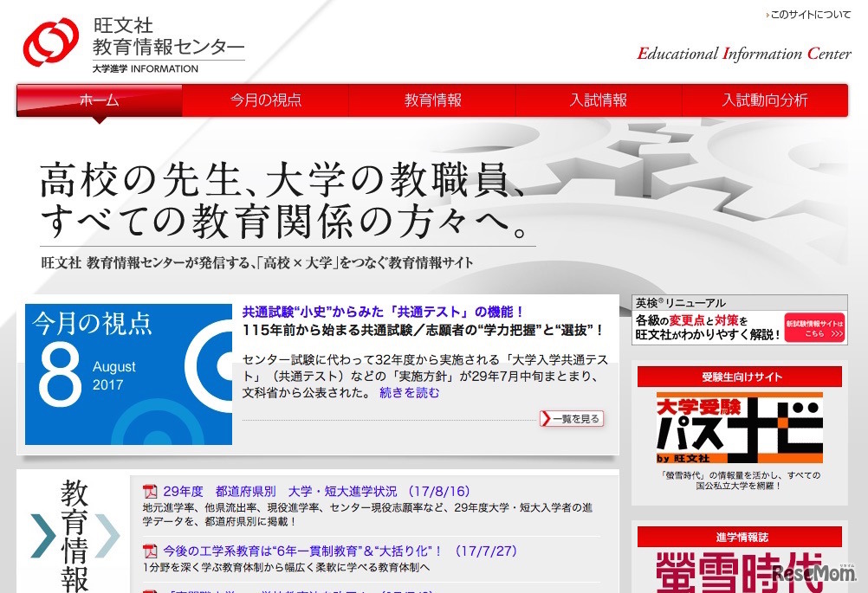The image size is (868, 593).
Task: Click the 一覧を見る button
Action: 572,419
